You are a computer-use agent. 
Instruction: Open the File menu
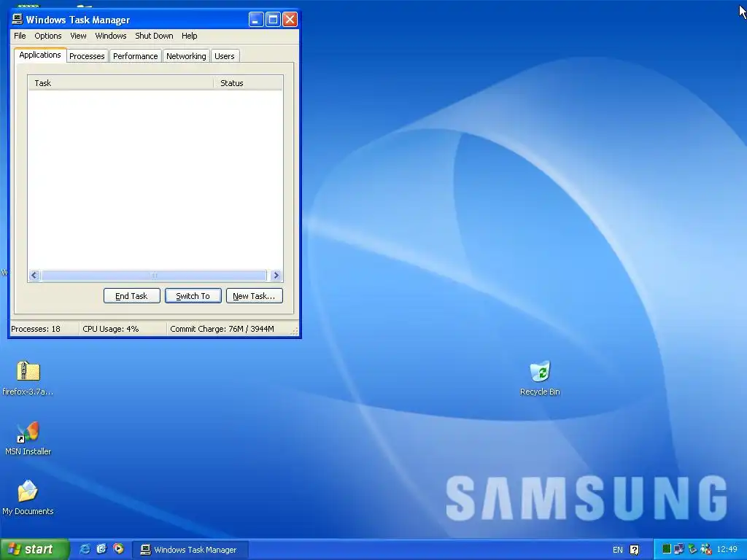click(x=20, y=36)
